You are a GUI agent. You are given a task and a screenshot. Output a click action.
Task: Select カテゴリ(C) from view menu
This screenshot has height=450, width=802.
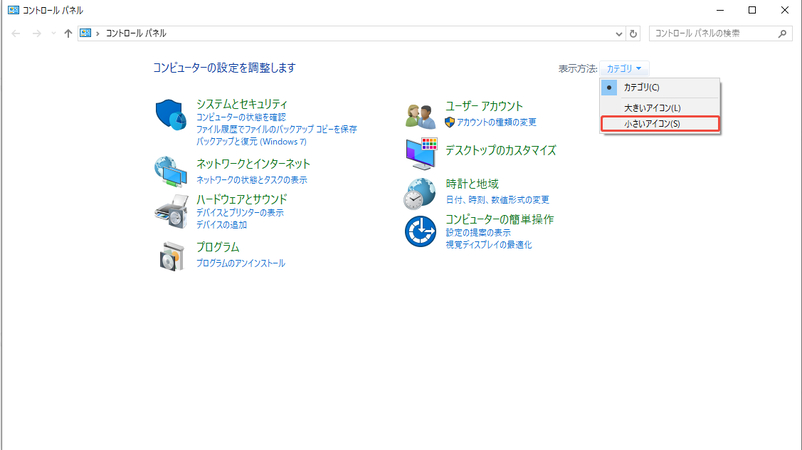tap(660, 87)
